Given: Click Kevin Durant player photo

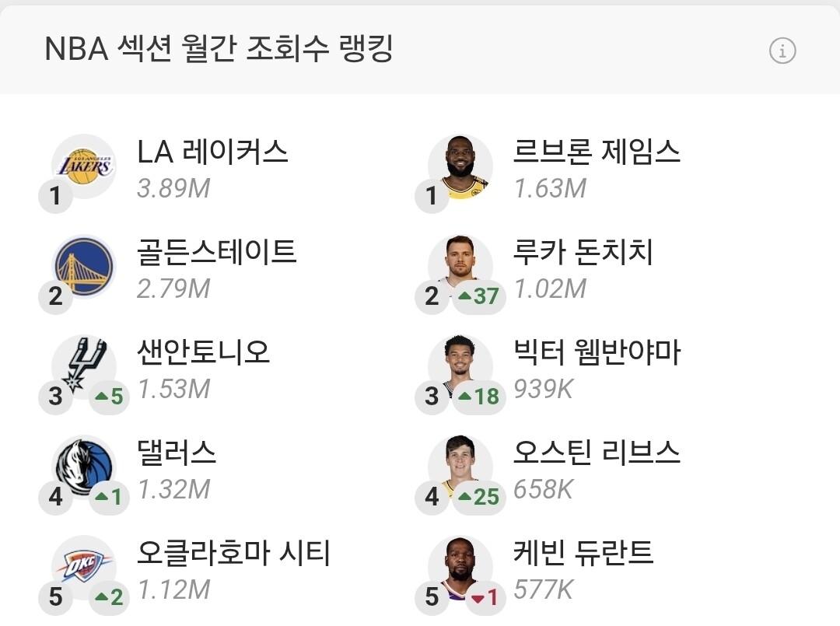Looking at the screenshot, I should click(461, 566).
